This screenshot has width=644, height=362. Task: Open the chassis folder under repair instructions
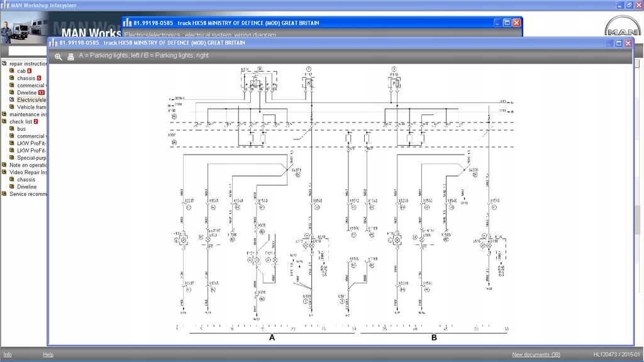26,78
